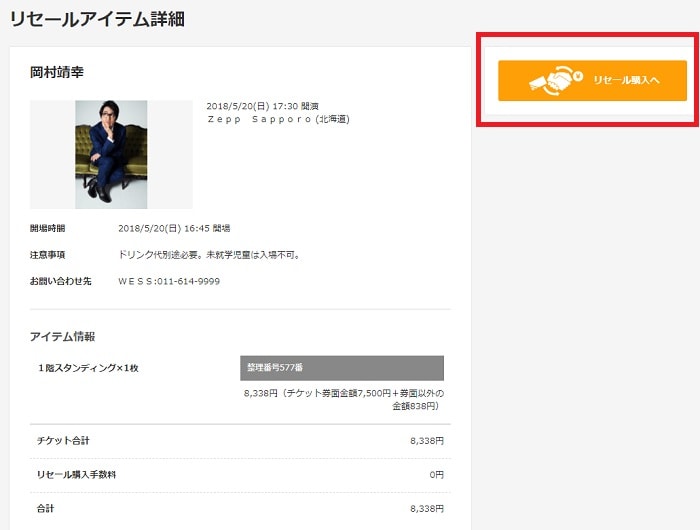Click the 16:45 開場 door time value

pos(174,228)
